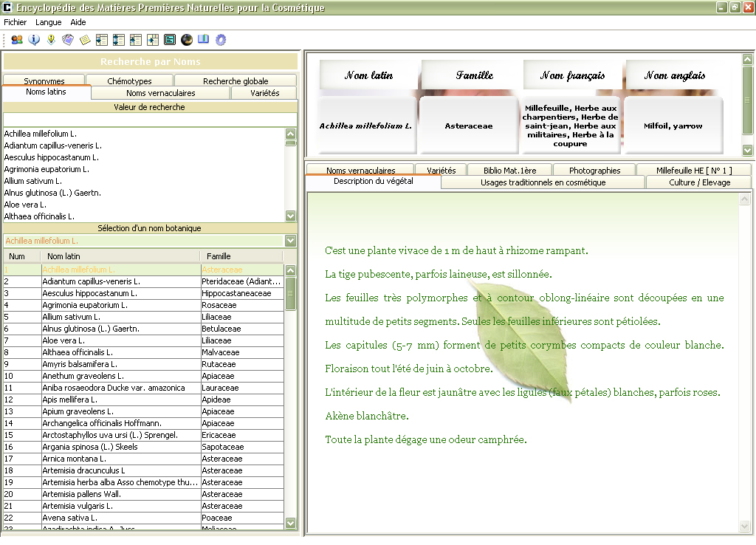Select Arctostaphyllos uva ursi (L.) Sprengel. row
Screen dimensions: 756x545
coord(143,435)
